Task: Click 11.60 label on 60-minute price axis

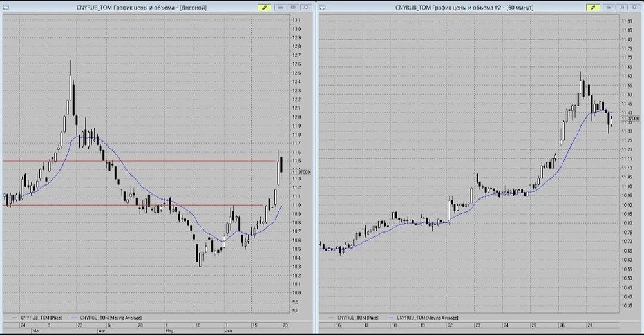Action: [x=627, y=76]
